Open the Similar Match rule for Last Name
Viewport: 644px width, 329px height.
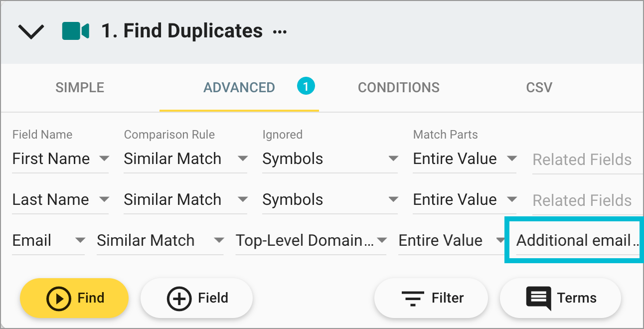tap(243, 199)
